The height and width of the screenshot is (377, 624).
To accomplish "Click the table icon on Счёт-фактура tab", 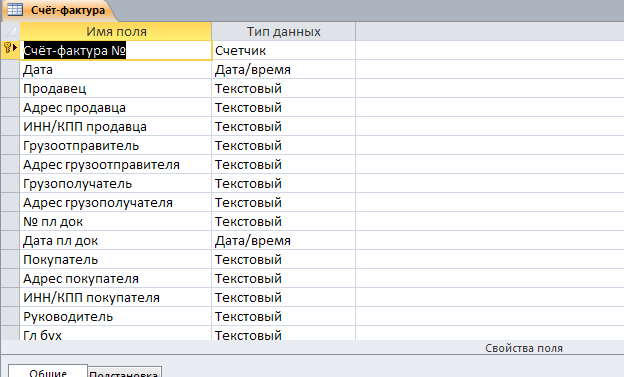I will coord(15,10).
